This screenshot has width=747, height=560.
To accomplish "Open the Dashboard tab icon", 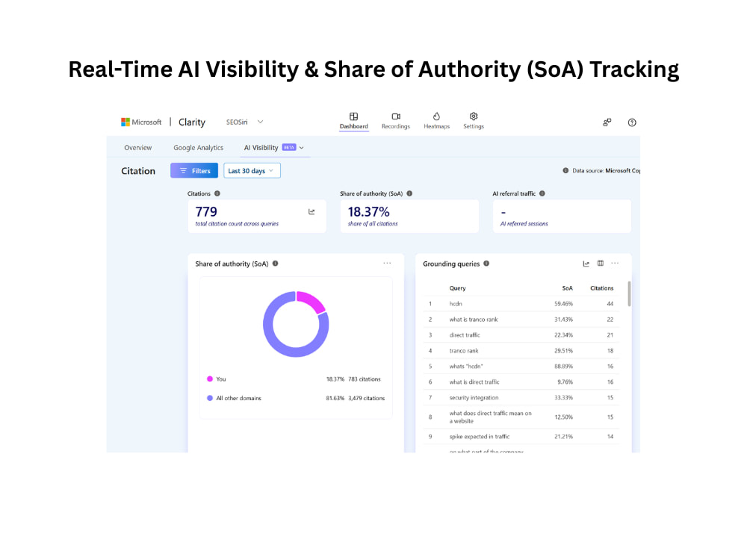I will coord(353,116).
